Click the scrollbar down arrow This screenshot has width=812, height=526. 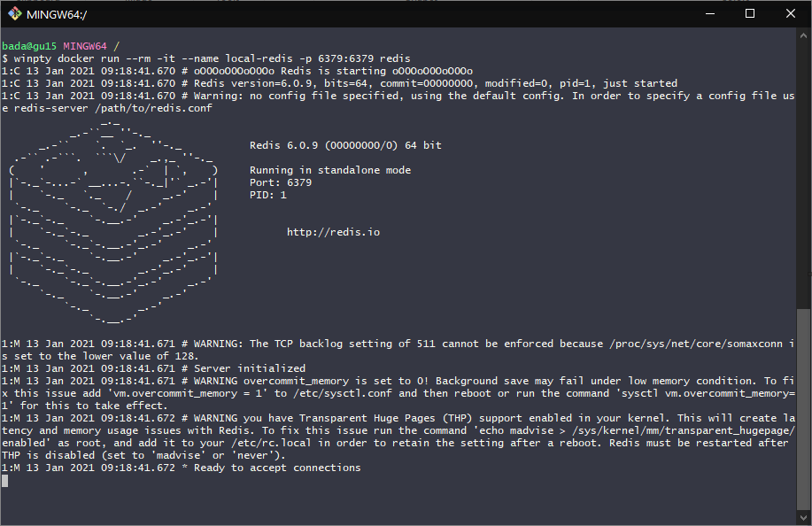(803, 518)
